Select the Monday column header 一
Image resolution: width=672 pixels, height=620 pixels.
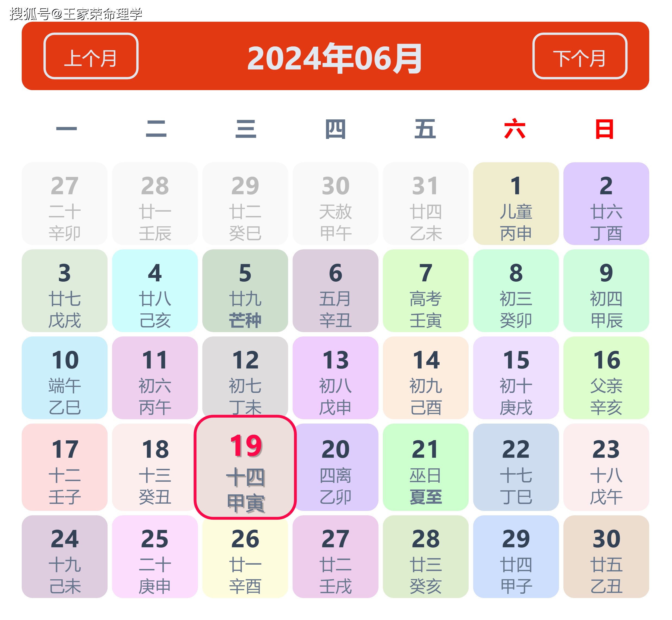(67, 129)
